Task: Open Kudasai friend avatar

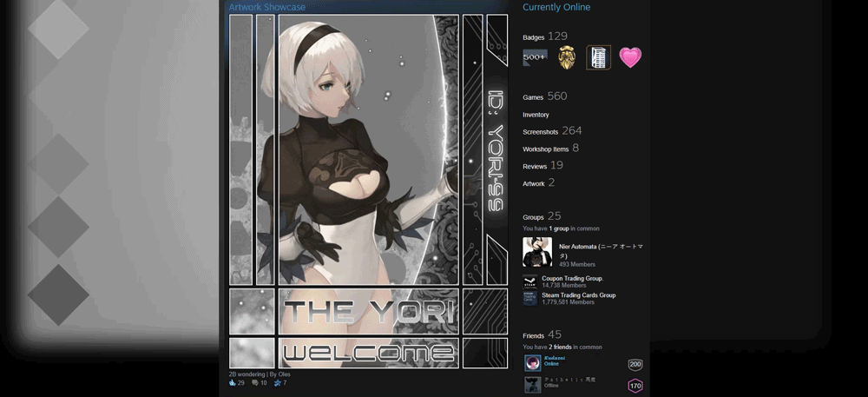Action: (x=533, y=363)
